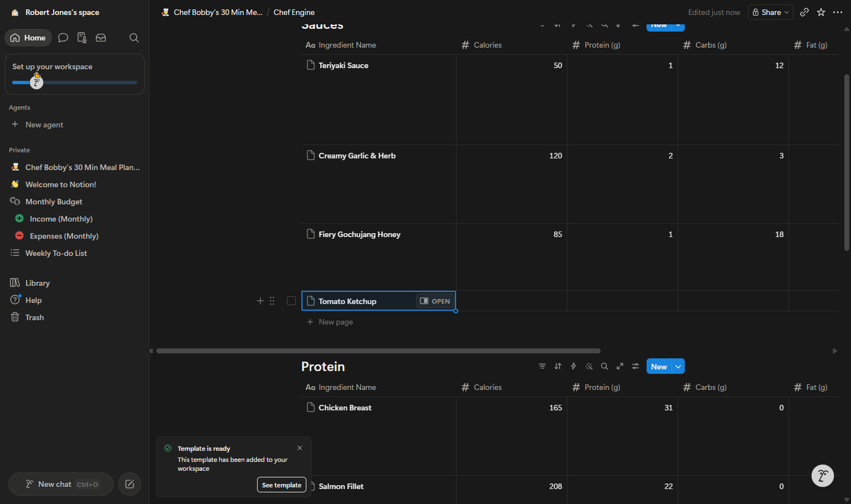
Task: Click the plus icon beside Tomato Ketchup row
Action: tap(260, 301)
